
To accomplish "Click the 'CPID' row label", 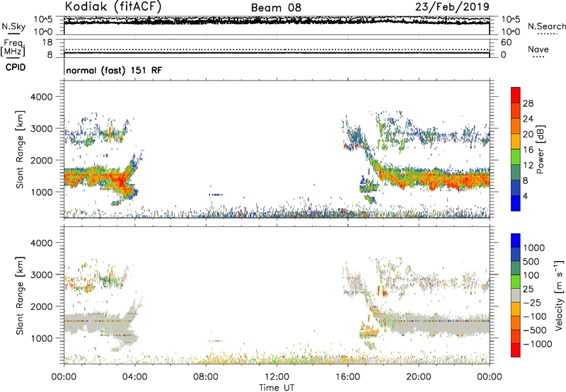I will tap(16, 67).
